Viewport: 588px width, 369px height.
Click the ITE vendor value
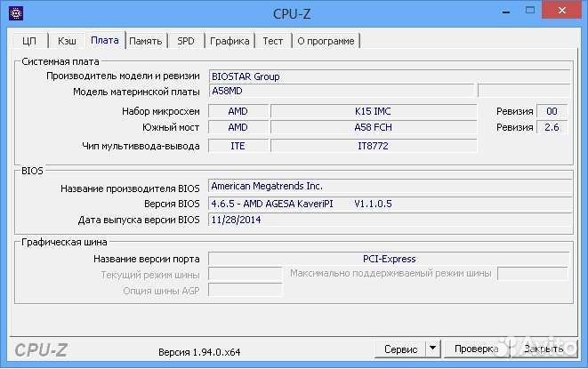click(238, 146)
